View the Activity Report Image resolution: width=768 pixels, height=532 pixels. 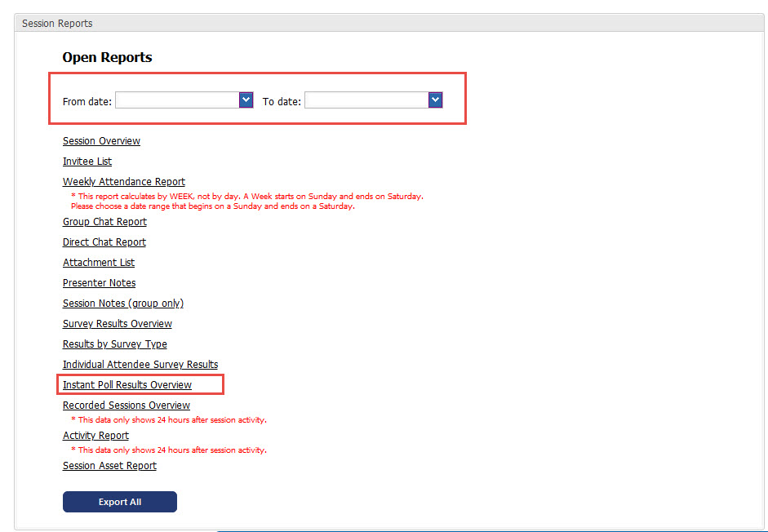coord(95,436)
